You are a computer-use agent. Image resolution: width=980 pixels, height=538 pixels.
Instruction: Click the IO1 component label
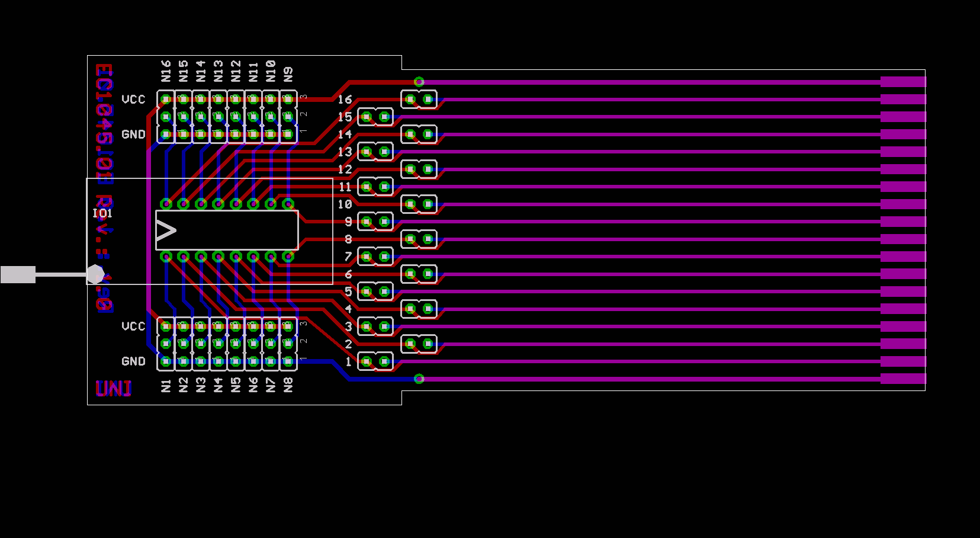click(102, 213)
